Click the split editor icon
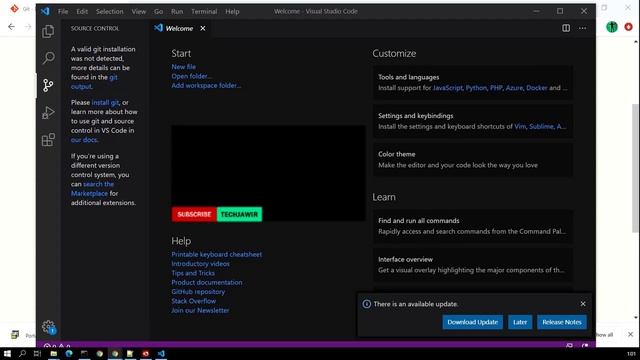Screen dimensions: 640x360 pos(566,28)
